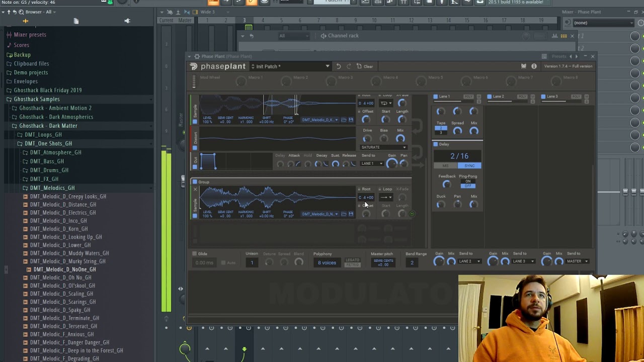644x362 pixels.
Task: Open Lane 3 send-to MASTER dropdown
Action: tap(577, 261)
